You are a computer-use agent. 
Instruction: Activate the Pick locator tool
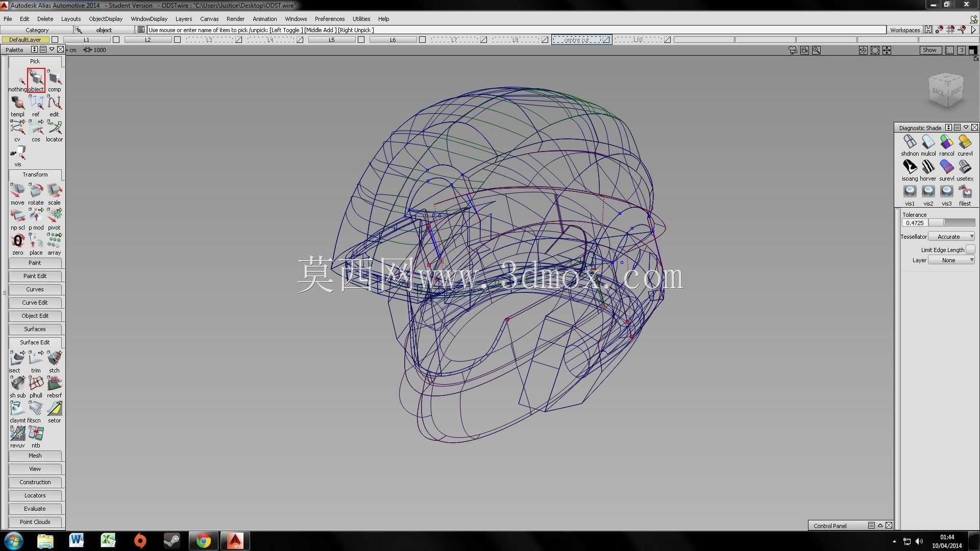54,131
